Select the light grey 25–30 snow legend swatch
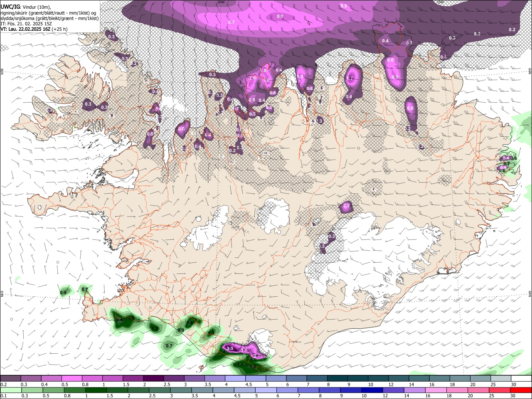Image resolution: width=532 pixels, height=399 pixels. coord(501,378)
